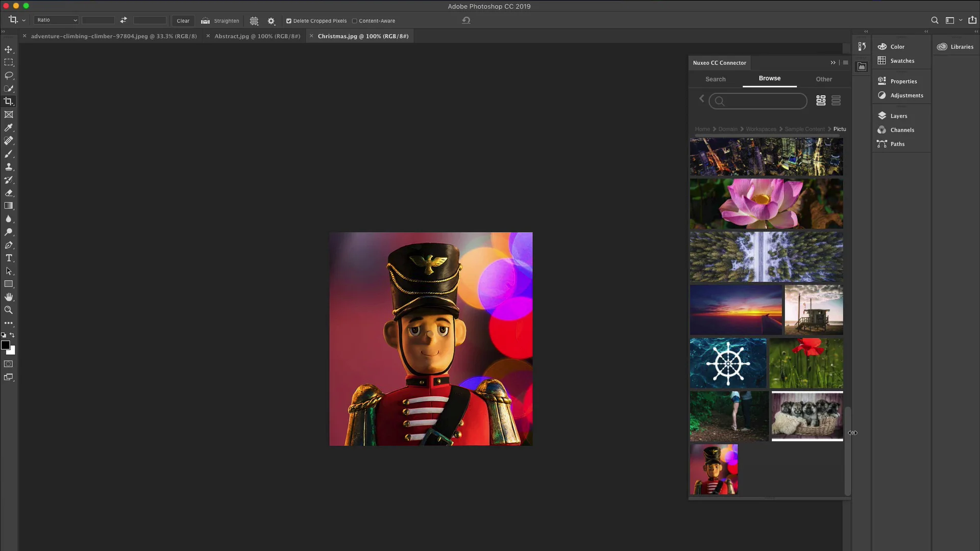Image resolution: width=980 pixels, height=551 pixels.
Task: Click the Nuxeo search input field
Action: pyautogui.click(x=758, y=101)
